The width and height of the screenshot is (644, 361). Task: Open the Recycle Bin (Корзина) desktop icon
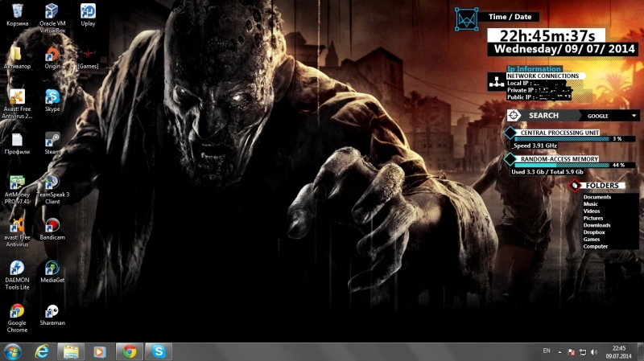[17, 15]
